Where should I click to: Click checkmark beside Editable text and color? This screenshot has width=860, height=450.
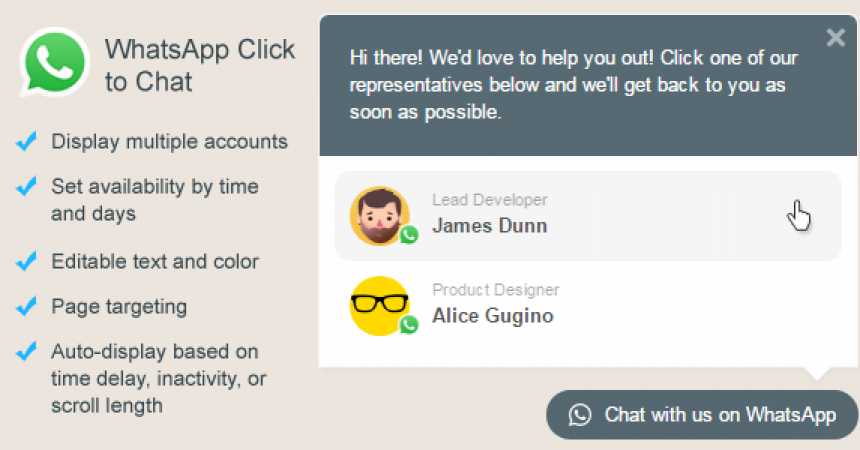click(26, 261)
